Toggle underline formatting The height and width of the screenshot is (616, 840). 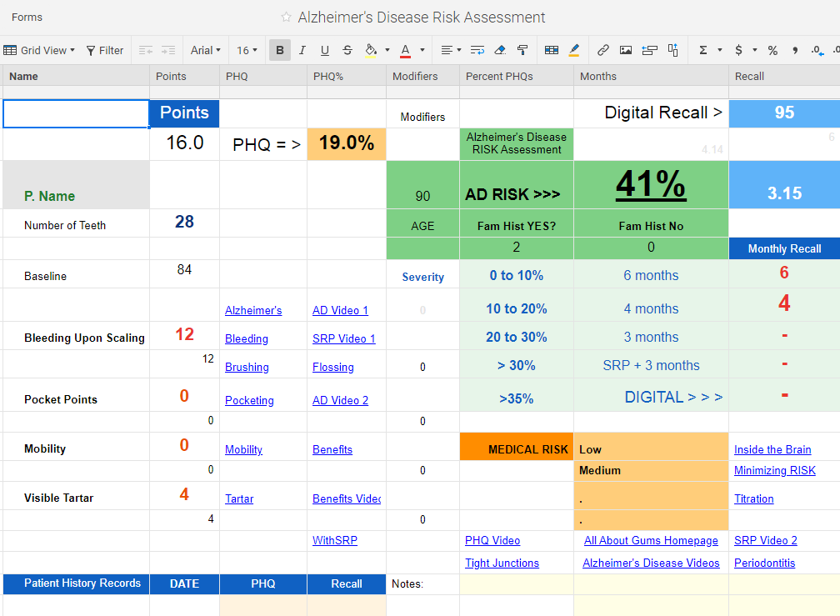pyautogui.click(x=325, y=50)
